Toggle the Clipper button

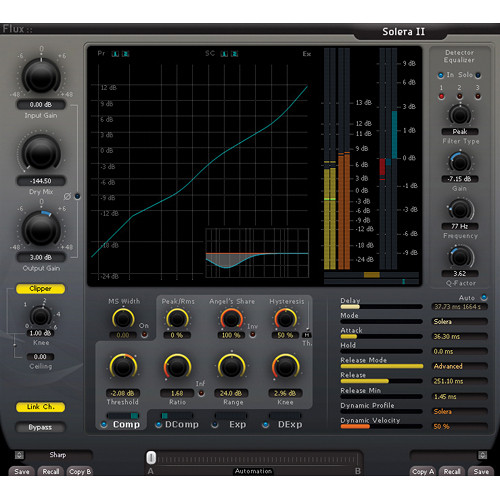[x=40, y=289]
